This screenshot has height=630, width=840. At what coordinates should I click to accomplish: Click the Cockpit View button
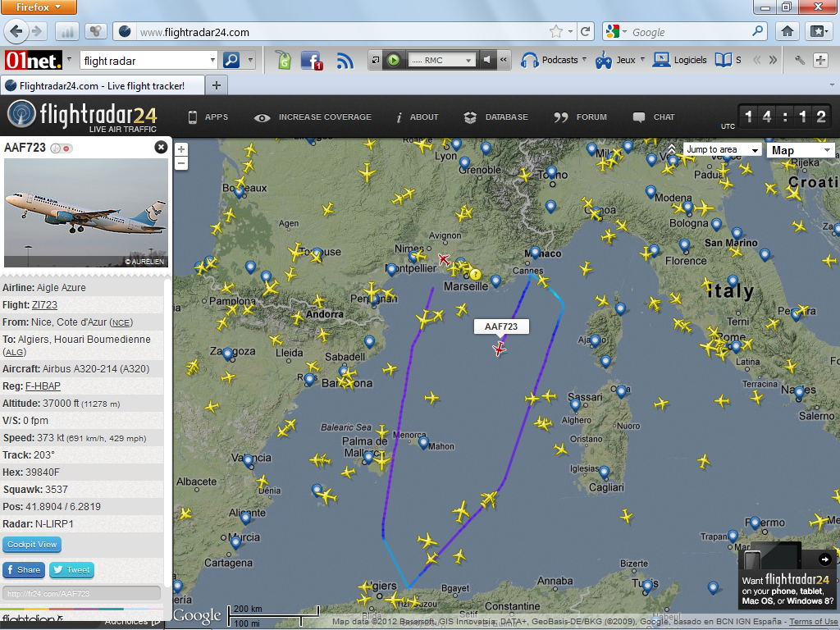(x=32, y=545)
